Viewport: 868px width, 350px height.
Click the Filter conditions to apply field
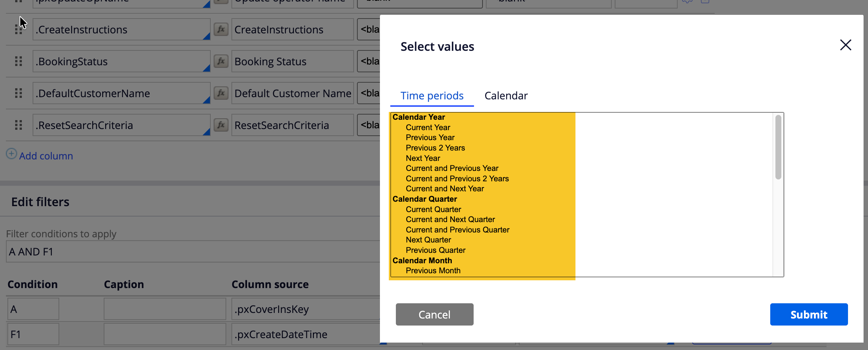click(x=193, y=252)
